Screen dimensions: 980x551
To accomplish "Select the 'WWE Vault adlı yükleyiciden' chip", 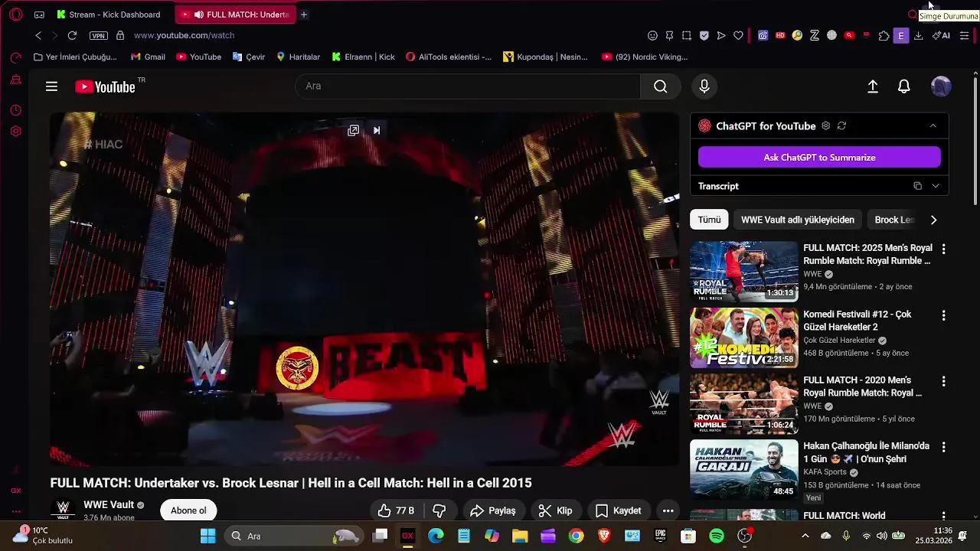I will (797, 220).
